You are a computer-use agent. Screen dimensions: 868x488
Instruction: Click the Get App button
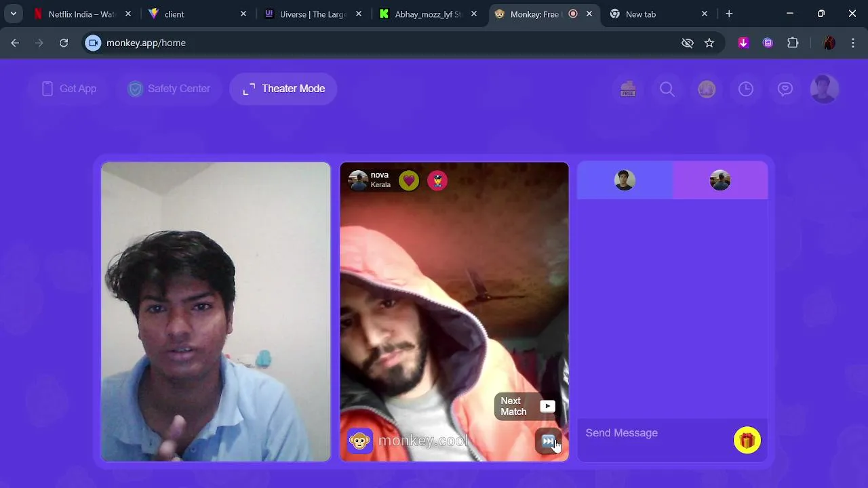point(68,89)
